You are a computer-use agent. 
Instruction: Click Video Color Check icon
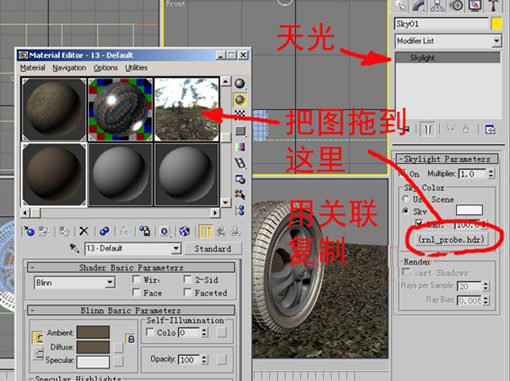pyautogui.click(x=240, y=147)
